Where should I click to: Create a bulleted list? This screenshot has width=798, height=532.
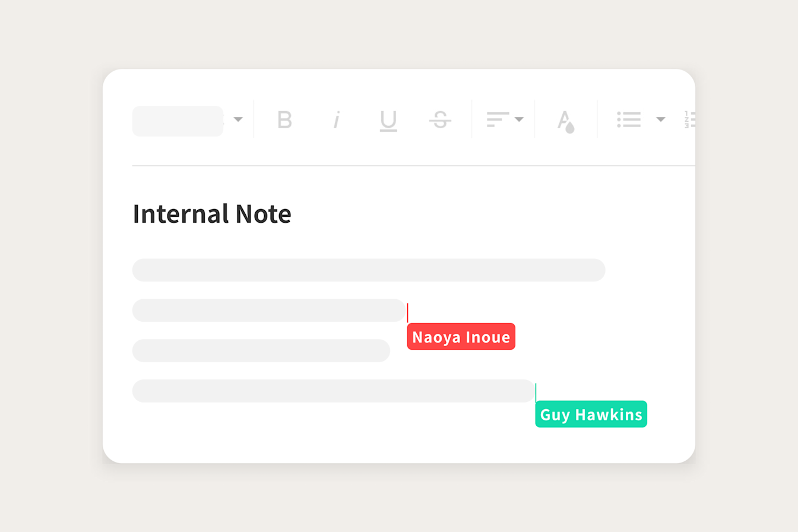[629, 119]
